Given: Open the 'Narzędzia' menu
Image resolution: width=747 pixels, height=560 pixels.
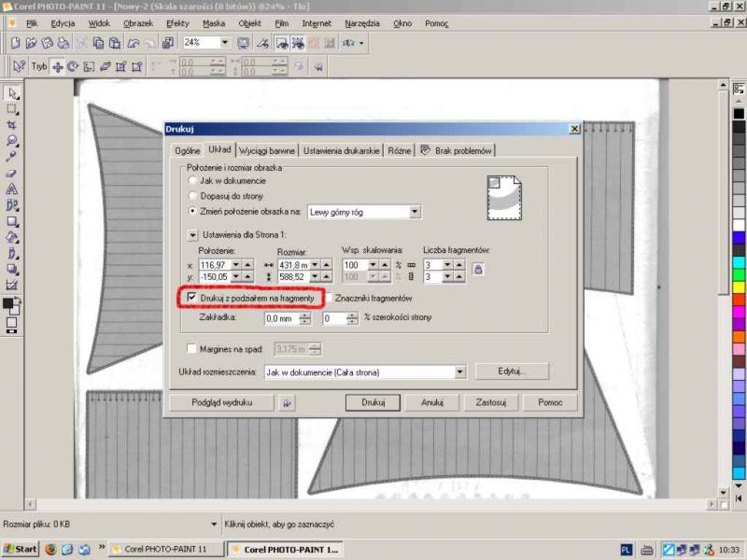Looking at the screenshot, I should pyautogui.click(x=362, y=23).
